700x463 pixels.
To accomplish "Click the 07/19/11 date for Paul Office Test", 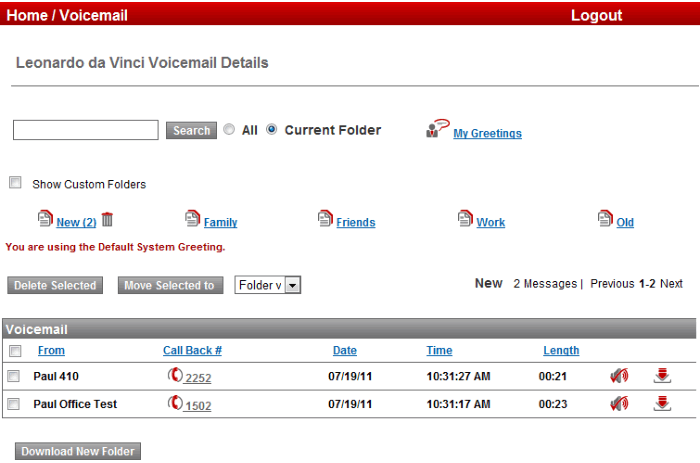I will [350, 404].
